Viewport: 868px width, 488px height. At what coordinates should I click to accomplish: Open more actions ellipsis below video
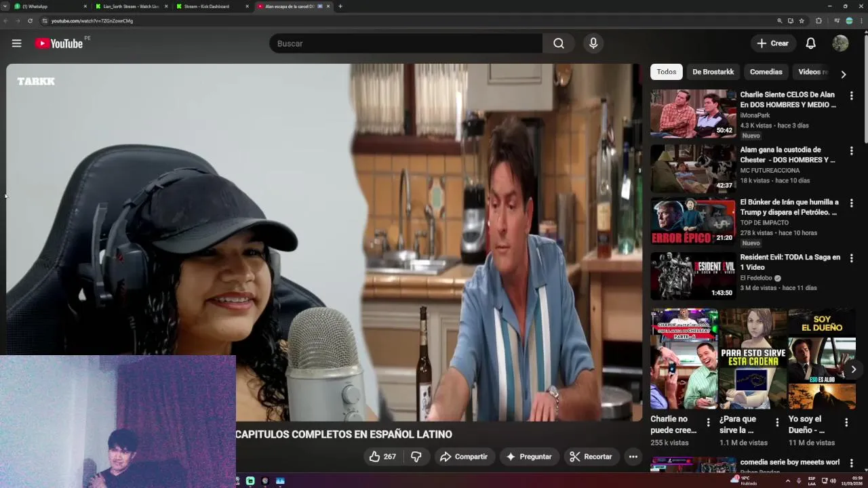(633, 457)
